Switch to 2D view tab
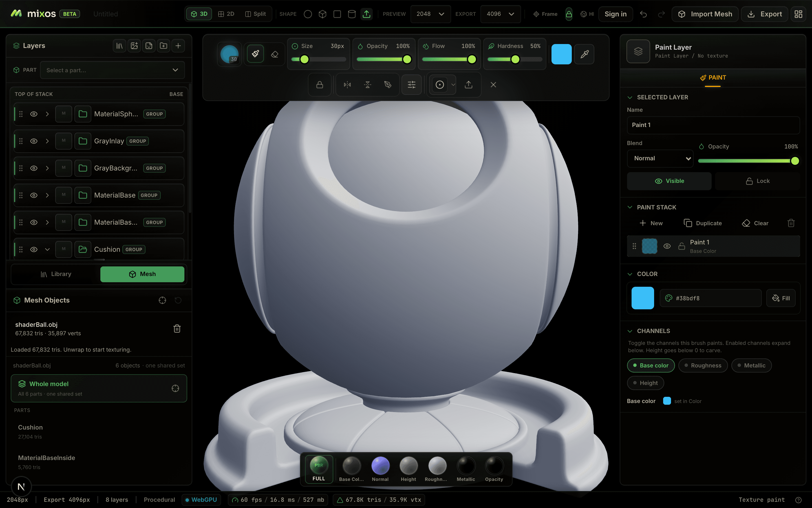 click(226, 14)
